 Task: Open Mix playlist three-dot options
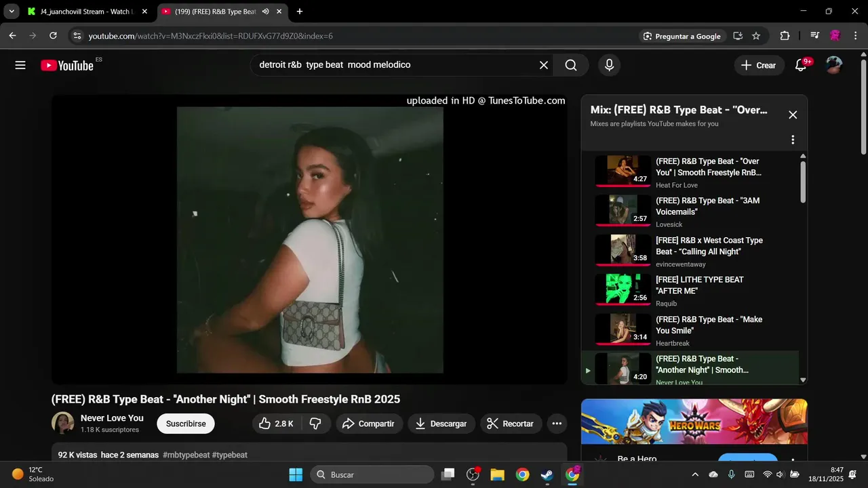point(793,140)
